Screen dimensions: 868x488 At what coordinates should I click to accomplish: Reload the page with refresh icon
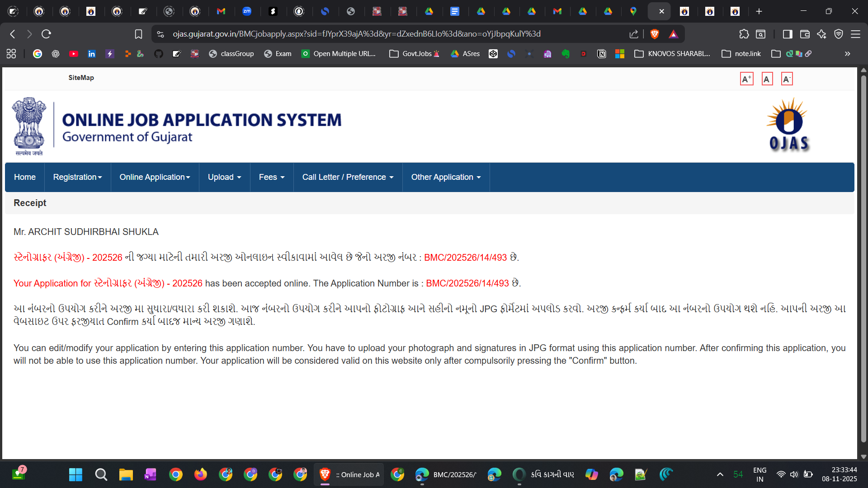[x=46, y=34]
